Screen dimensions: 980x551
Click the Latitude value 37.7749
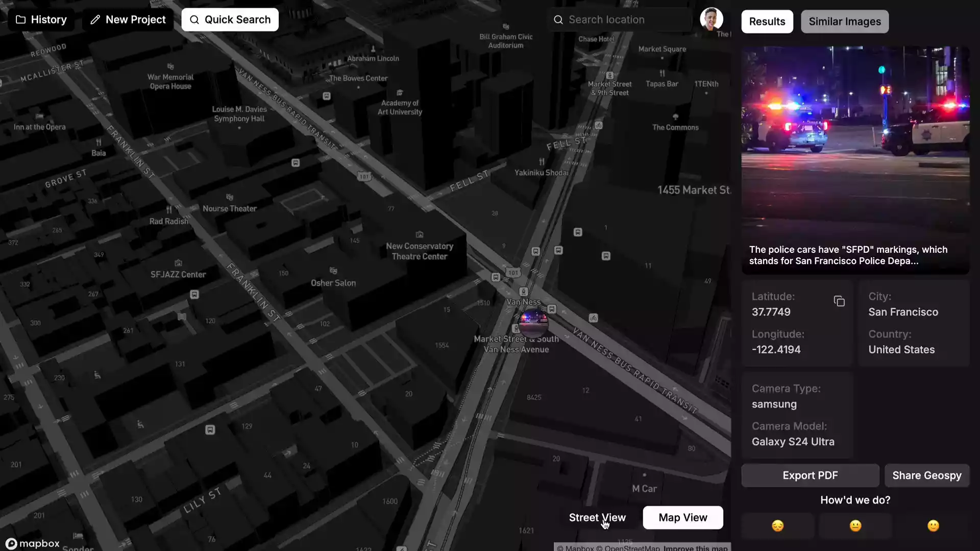tap(771, 312)
